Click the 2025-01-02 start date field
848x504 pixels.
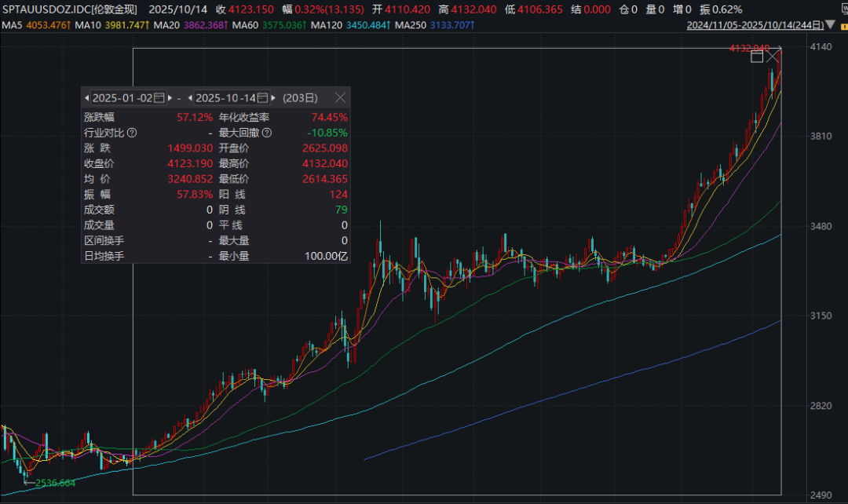point(122,98)
